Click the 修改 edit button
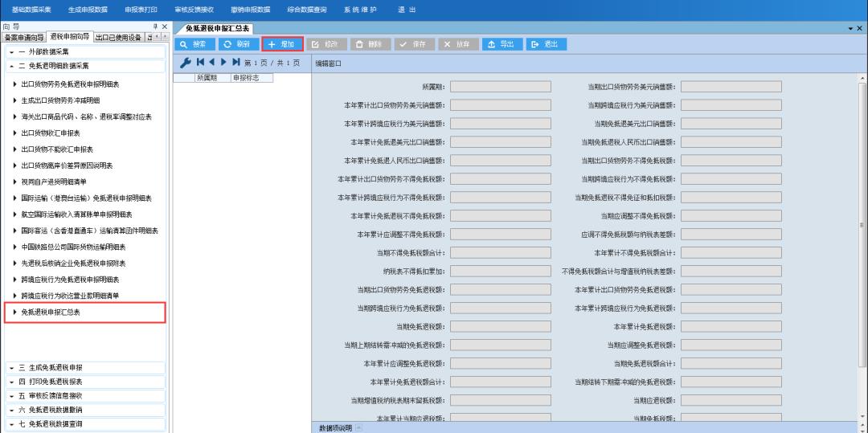 click(x=326, y=44)
